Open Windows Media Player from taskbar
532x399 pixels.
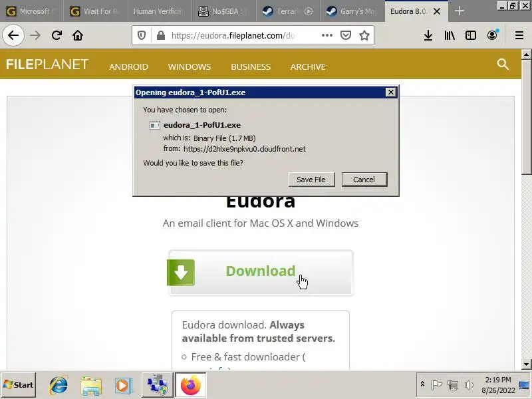(123, 385)
